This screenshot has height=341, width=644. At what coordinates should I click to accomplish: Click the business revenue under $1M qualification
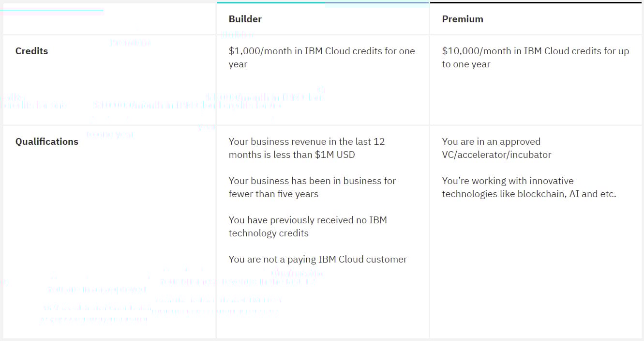pos(306,148)
